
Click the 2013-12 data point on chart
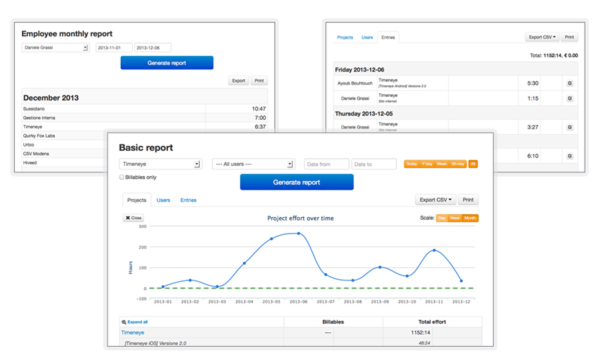click(x=461, y=281)
